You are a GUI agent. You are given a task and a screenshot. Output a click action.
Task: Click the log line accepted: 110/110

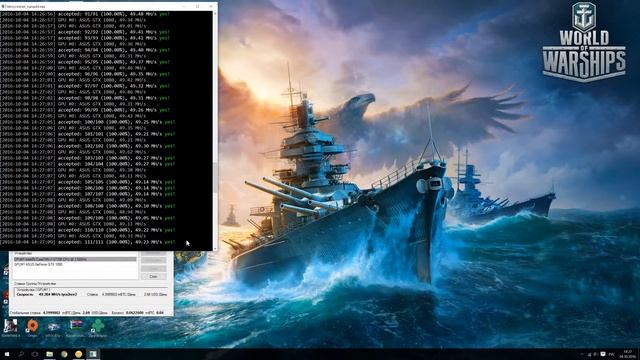tap(87, 230)
